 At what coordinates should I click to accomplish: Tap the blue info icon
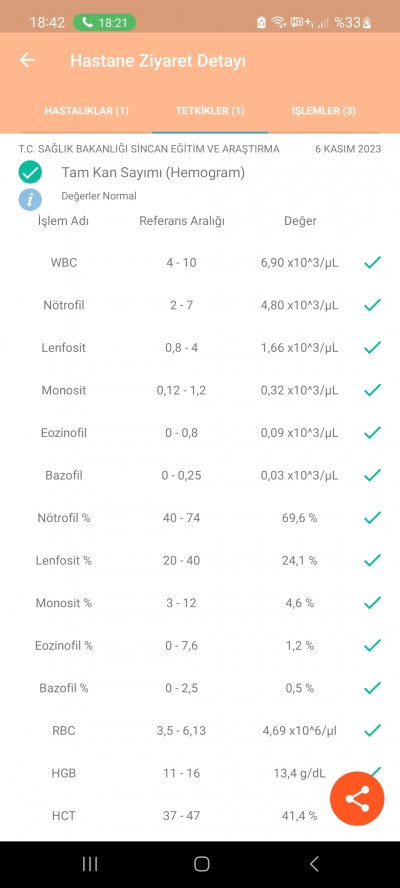[30, 199]
